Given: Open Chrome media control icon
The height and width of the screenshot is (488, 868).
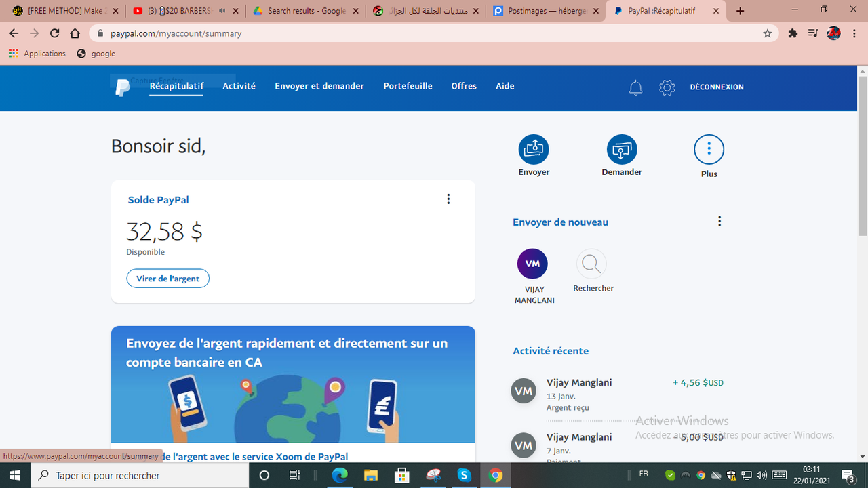Looking at the screenshot, I should (813, 33).
